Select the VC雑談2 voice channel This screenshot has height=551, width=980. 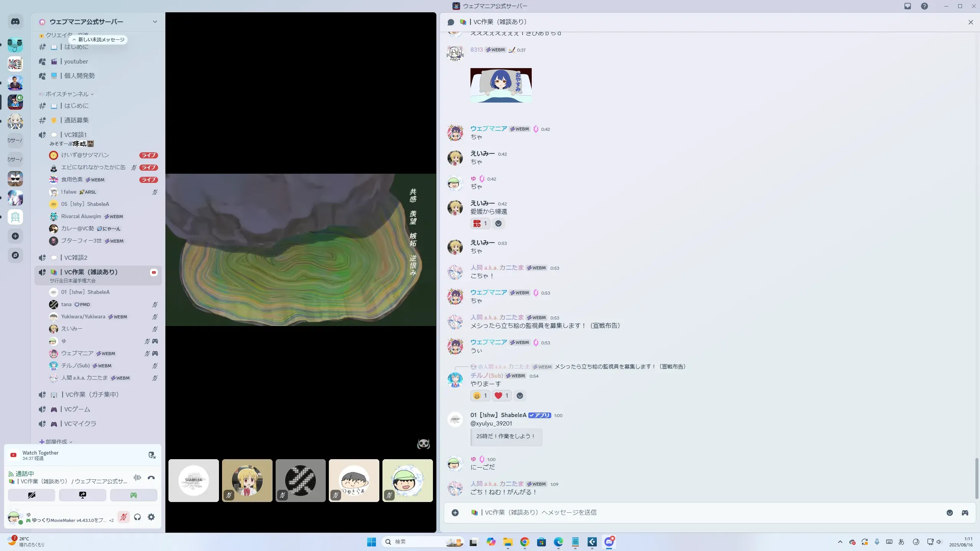(x=75, y=258)
